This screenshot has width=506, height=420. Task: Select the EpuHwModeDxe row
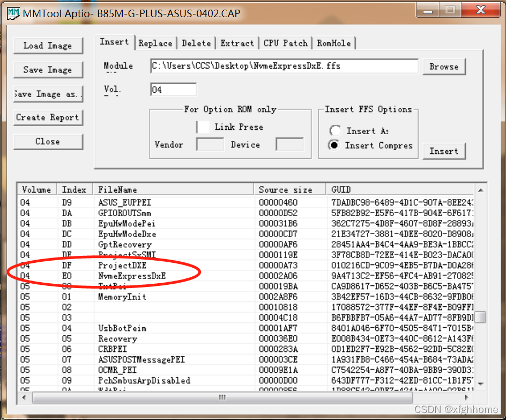[x=245, y=234]
